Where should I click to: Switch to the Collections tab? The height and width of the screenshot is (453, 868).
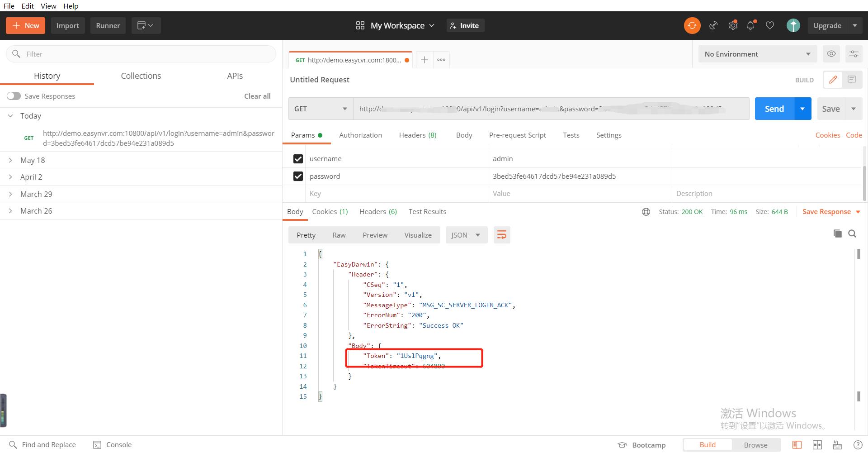(141, 76)
